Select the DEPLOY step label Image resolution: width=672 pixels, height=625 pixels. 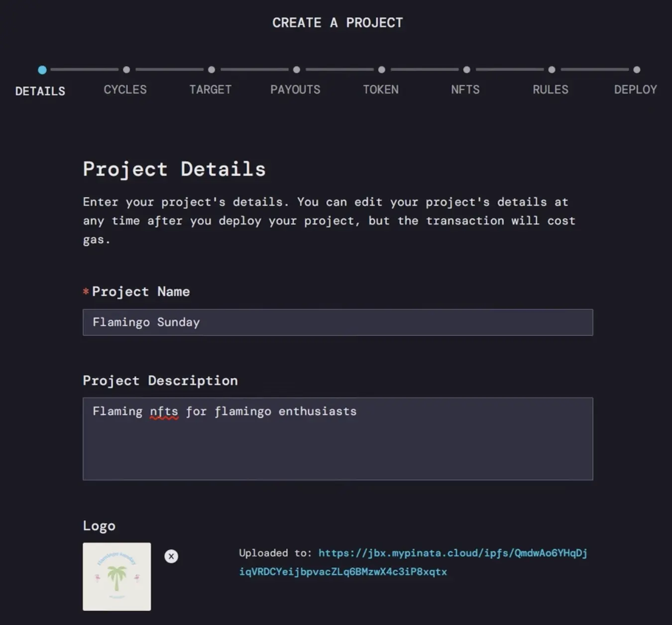coord(635,90)
